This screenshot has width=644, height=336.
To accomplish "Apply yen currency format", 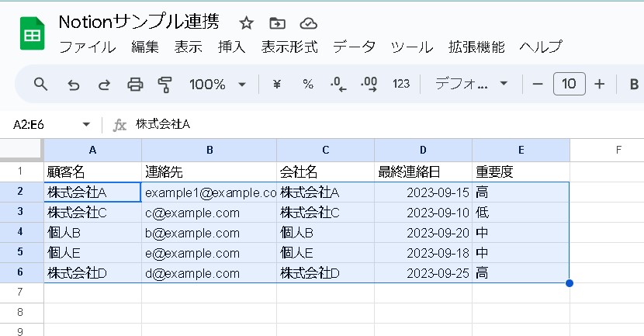I will click(x=277, y=84).
